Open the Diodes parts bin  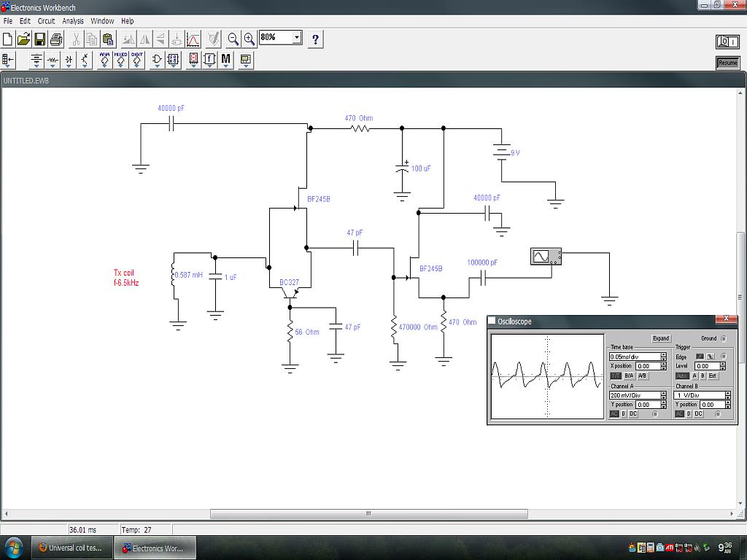tap(69, 60)
